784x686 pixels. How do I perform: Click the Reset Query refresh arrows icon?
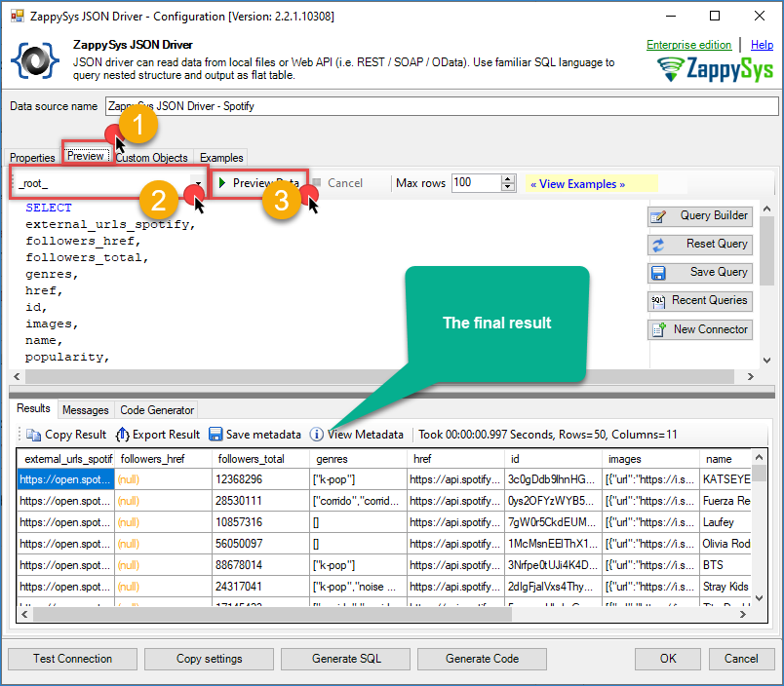658,245
